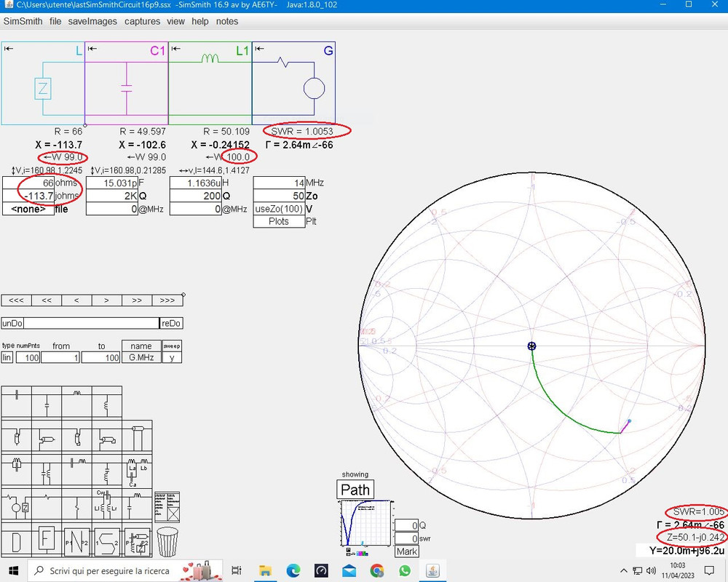Viewport: 728px width, 582px height.
Task: Choose the shunt C series L element
Action: [x=138, y=505]
